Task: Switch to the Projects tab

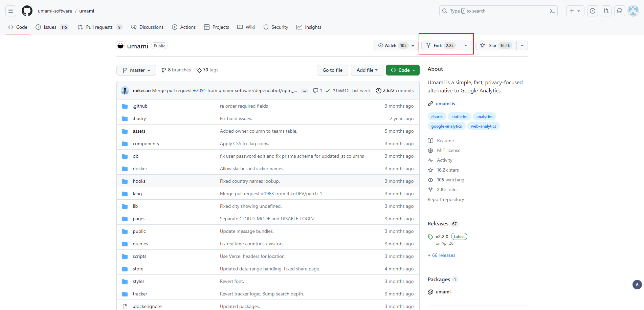Action: coord(217,27)
